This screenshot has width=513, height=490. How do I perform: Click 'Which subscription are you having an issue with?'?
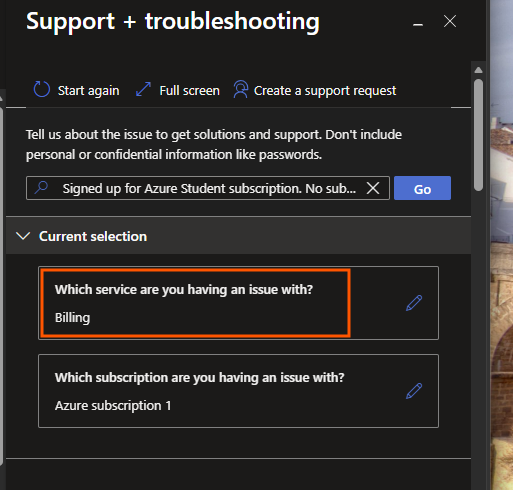(199, 378)
